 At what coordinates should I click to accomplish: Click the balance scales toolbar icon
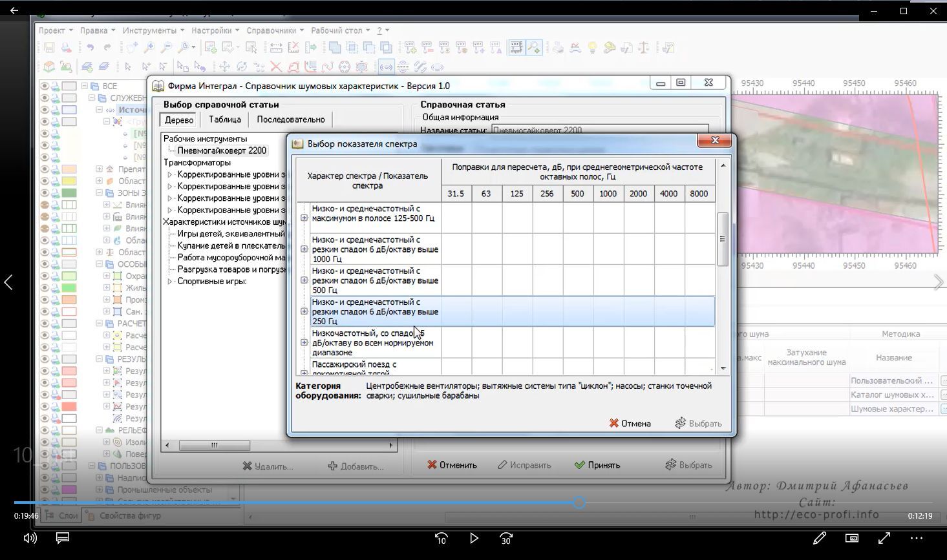click(x=644, y=47)
